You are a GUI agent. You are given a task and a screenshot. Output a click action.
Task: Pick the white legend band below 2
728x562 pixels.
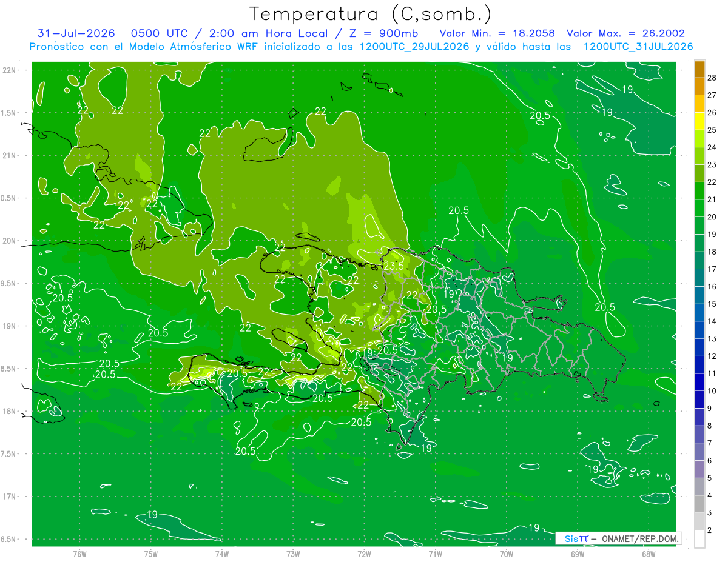[699, 539]
